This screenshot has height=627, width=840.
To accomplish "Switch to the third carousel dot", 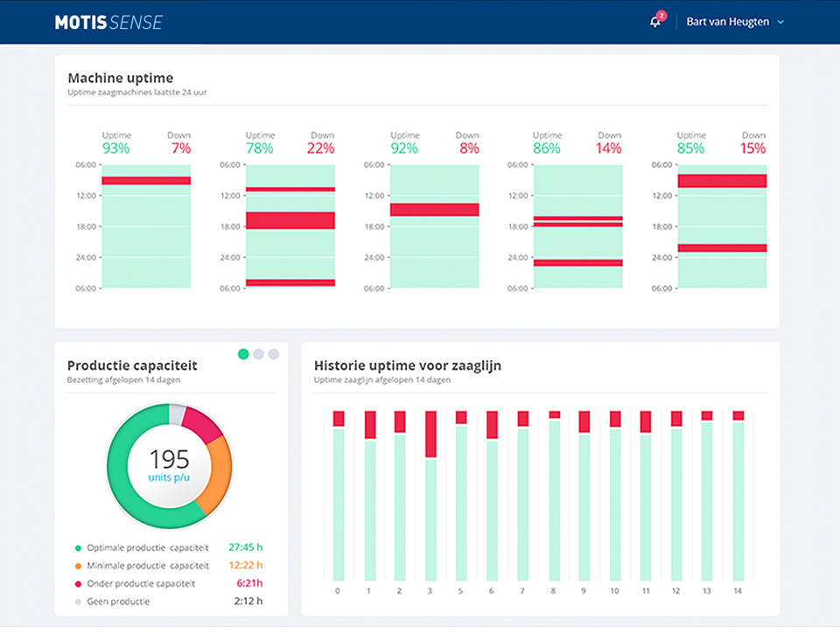I will [x=274, y=353].
